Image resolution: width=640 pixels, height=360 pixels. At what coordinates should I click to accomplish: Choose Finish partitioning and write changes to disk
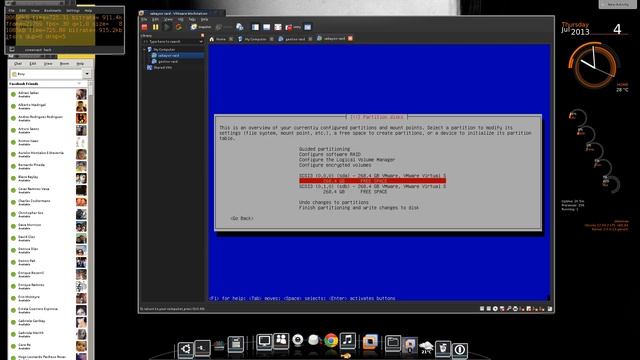pos(359,208)
